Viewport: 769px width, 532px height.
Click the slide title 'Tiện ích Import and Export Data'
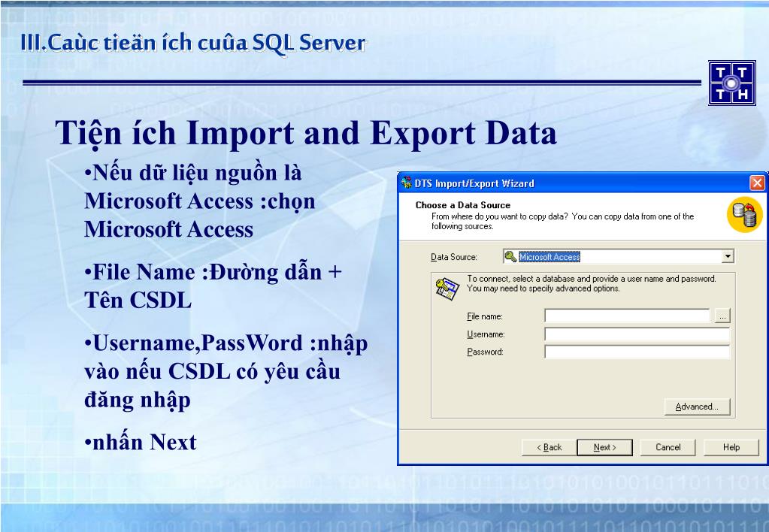point(306,133)
